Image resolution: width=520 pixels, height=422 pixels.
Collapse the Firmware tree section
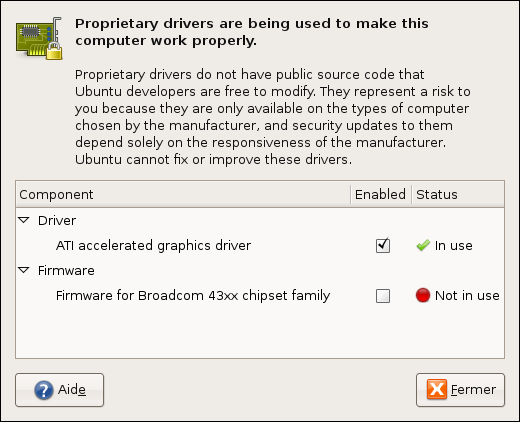pyautogui.click(x=24, y=270)
